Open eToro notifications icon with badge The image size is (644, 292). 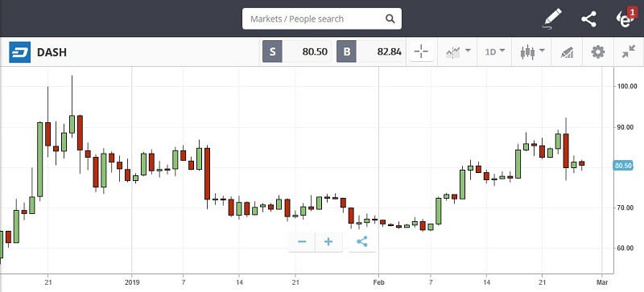coord(626,18)
